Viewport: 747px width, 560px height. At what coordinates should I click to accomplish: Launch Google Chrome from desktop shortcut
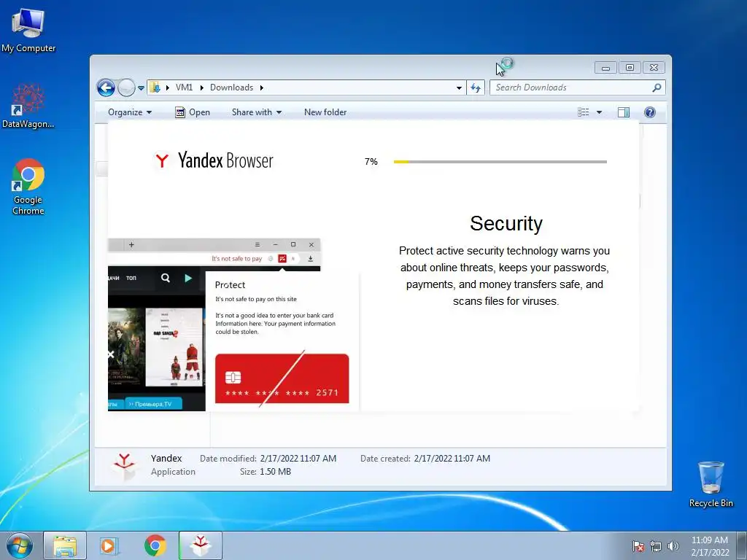click(x=28, y=186)
